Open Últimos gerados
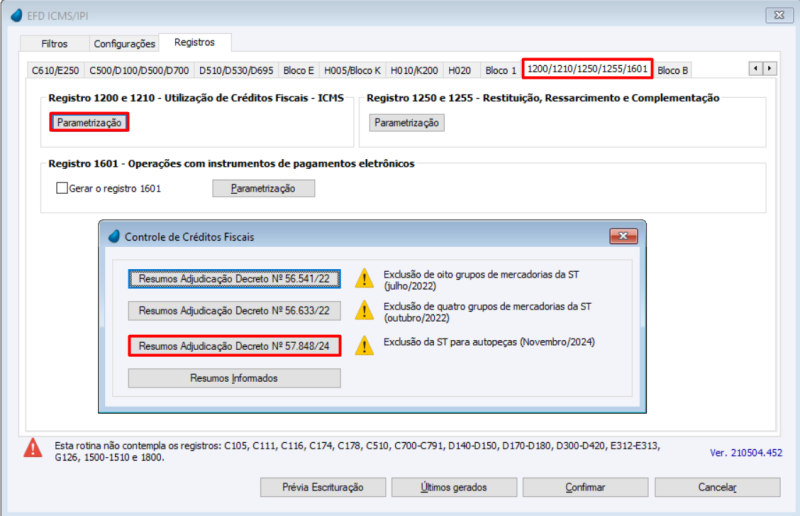The image size is (800, 516). 454,487
